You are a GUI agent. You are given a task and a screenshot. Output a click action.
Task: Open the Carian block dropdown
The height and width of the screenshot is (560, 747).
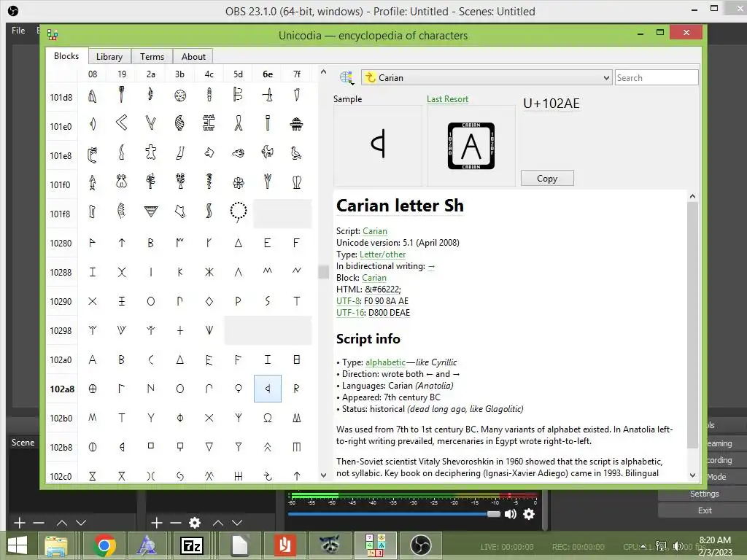click(486, 77)
